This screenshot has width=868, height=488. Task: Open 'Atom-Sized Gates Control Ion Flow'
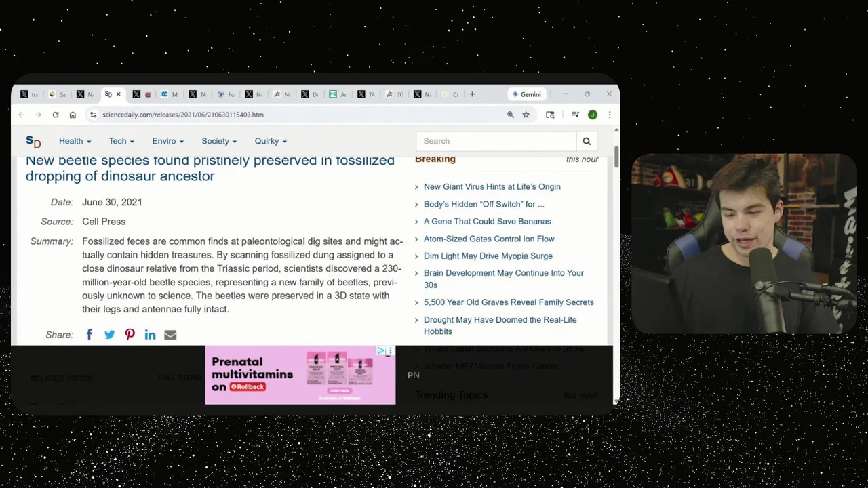click(489, 239)
